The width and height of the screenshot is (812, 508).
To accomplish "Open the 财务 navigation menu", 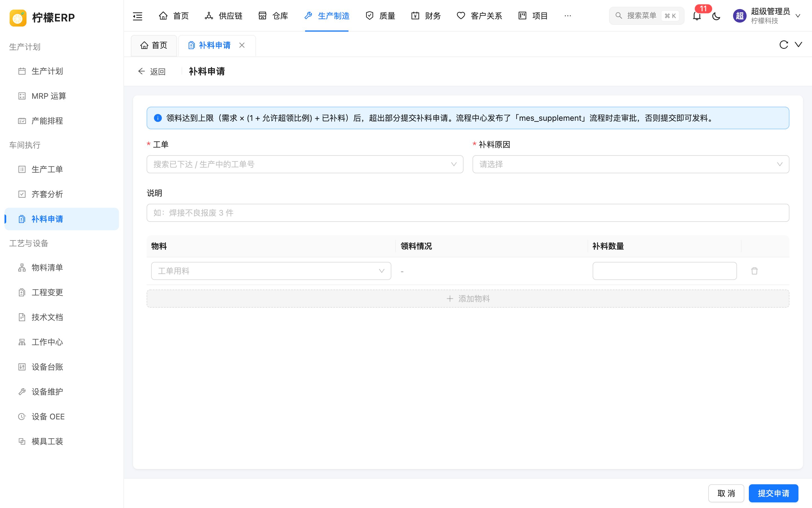I will pos(426,16).
